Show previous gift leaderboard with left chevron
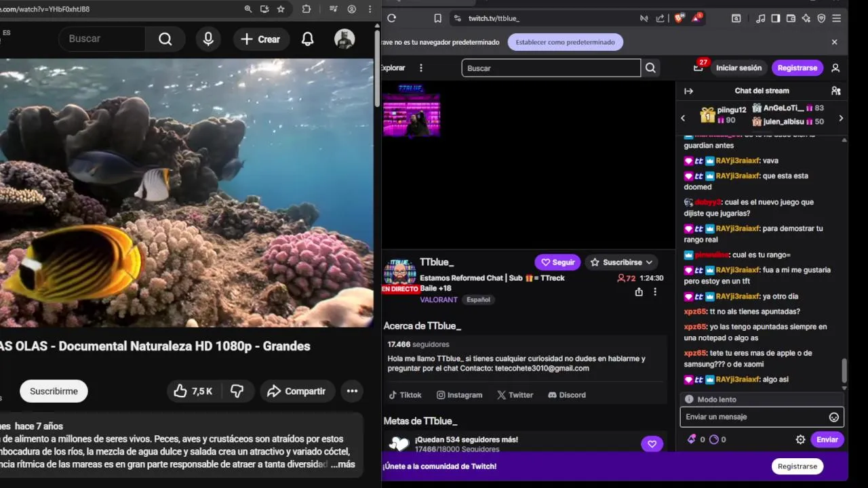The image size is (868, 488). pyautogui.click(x=683, y=118)
